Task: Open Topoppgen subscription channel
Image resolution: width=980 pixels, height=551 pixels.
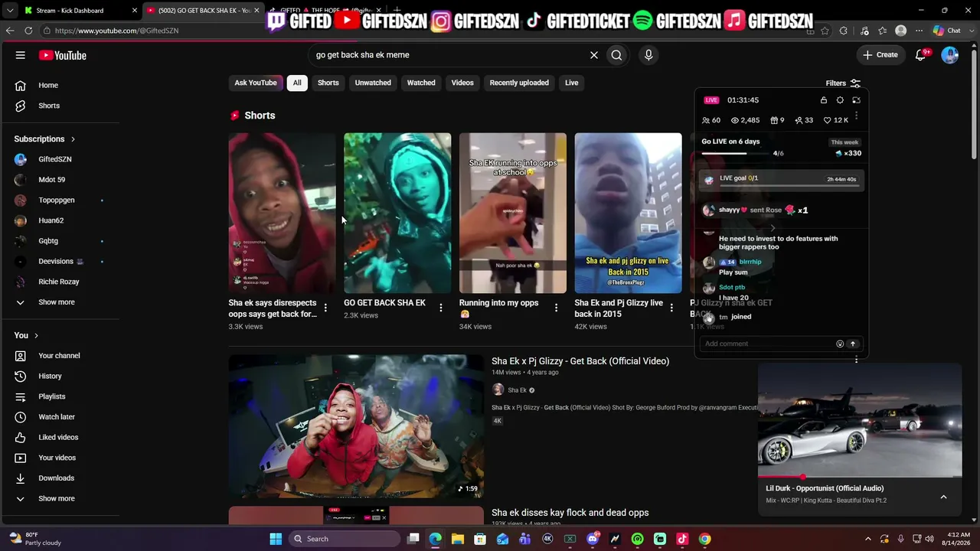Action: coord(58,201)
